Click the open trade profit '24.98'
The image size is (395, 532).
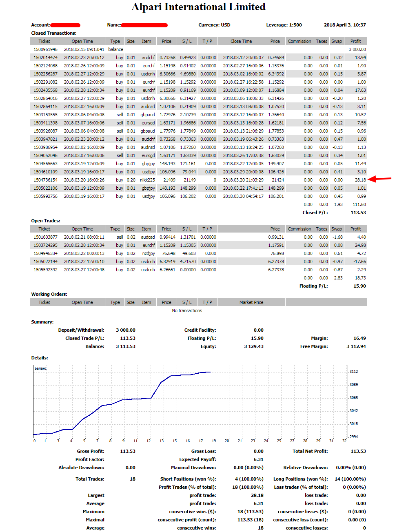[360, 245]
